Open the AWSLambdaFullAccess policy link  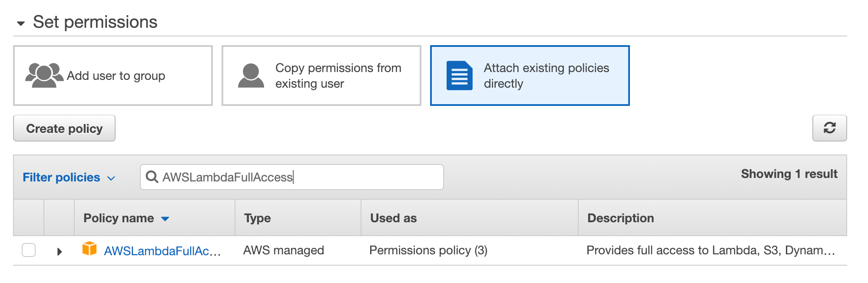point(162,251)
